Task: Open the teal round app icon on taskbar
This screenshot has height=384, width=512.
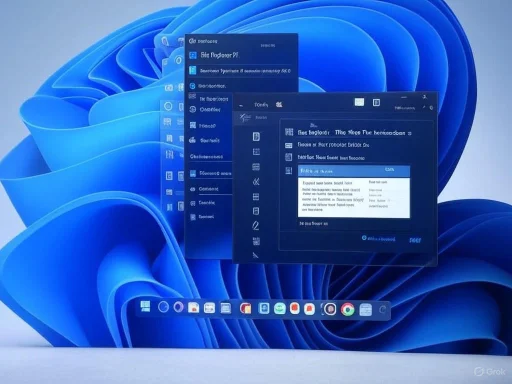Action: pyautogui.click(x=280, y=309)
